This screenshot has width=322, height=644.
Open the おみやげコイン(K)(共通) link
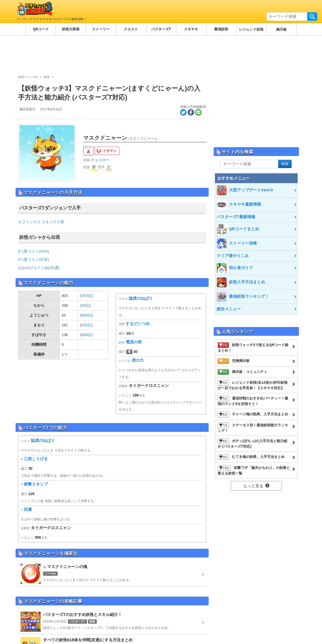tap(39, 268)
